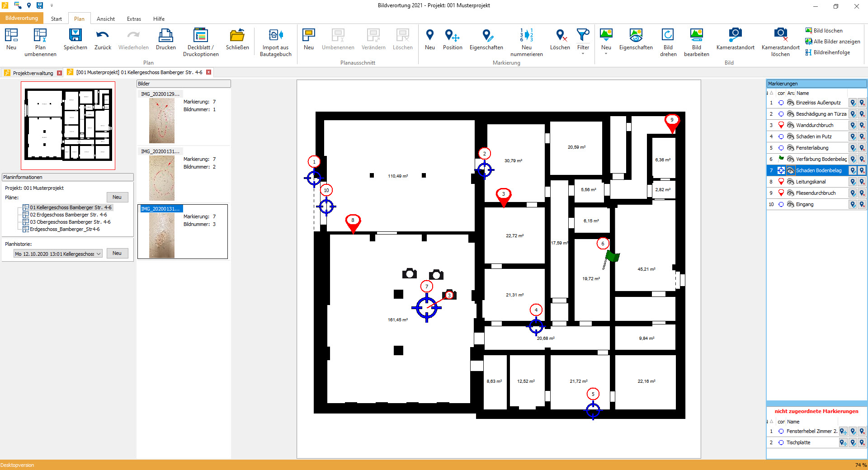
Task: Hide the Einzelriss Außenputz marker
Action: pyautogui.click(x=790, y=103)
